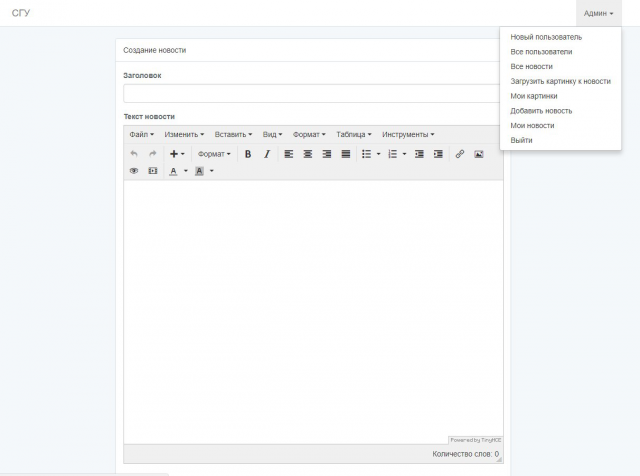Apply text color with A icon

point(173,171)
